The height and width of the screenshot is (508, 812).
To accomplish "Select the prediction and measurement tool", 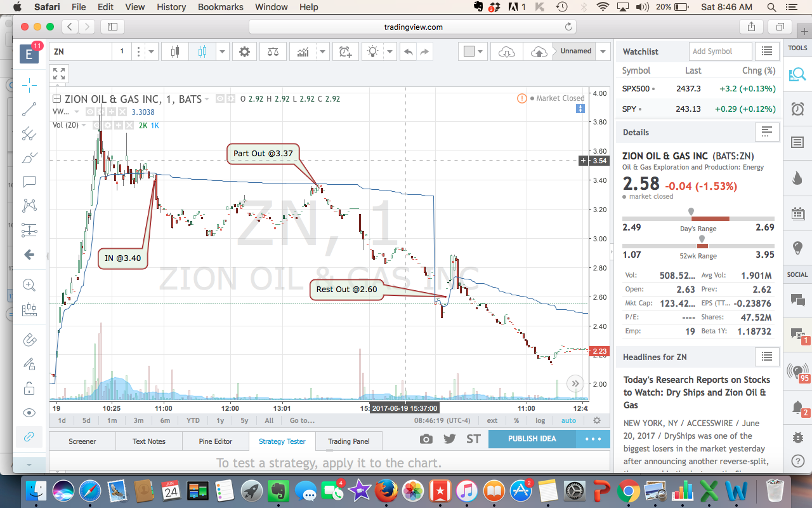I will click(29, 230).
